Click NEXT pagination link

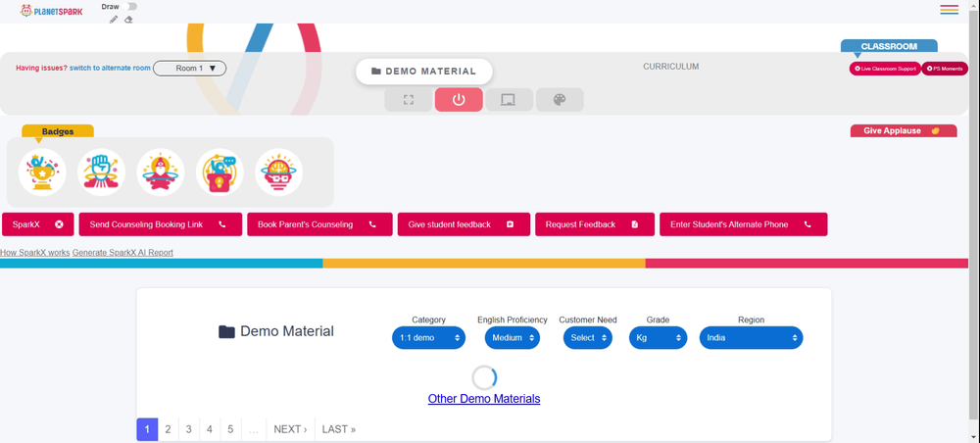(291, 429)
